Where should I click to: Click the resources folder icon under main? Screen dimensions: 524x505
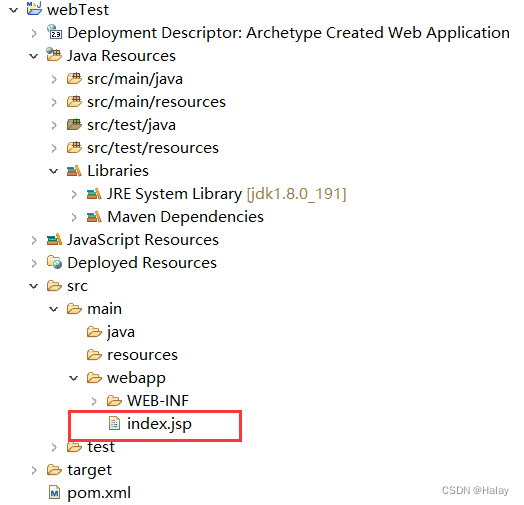pyautogui.click(x=94, y=355)
